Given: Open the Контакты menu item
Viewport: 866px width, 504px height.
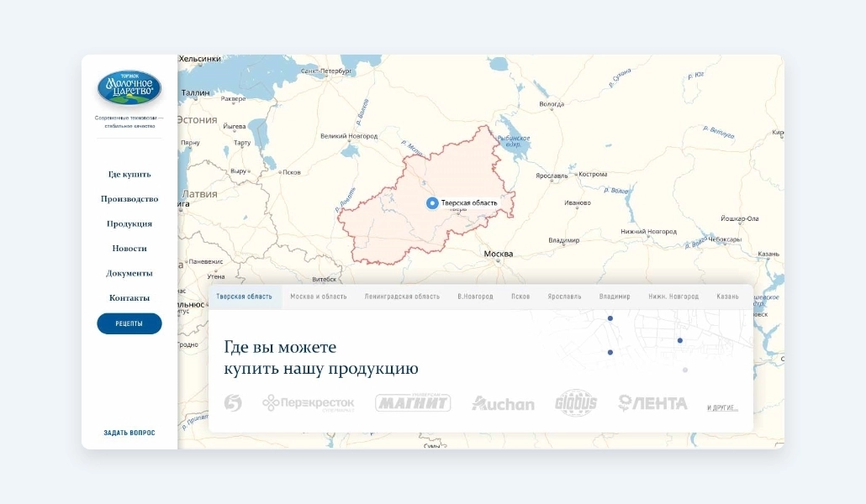Looking at the screenshot, I should coord(129,298).
